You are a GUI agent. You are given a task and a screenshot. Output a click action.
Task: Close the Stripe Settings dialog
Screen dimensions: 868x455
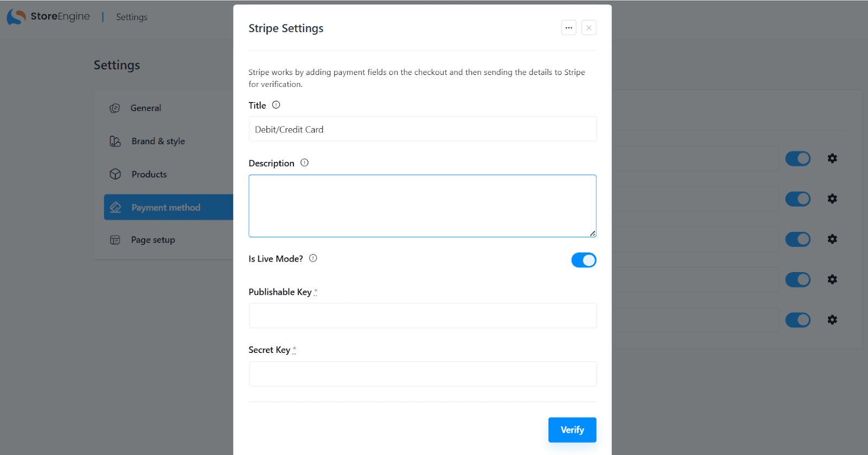[589, 28]
